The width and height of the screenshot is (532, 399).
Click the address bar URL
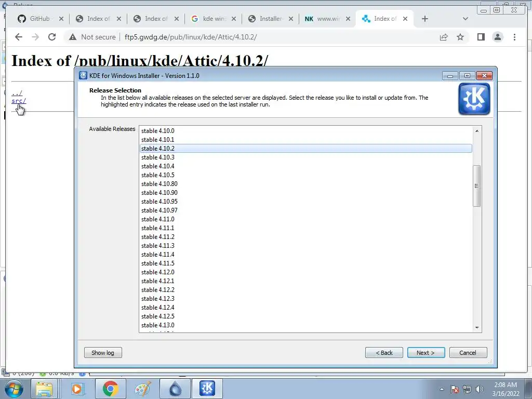191,37
